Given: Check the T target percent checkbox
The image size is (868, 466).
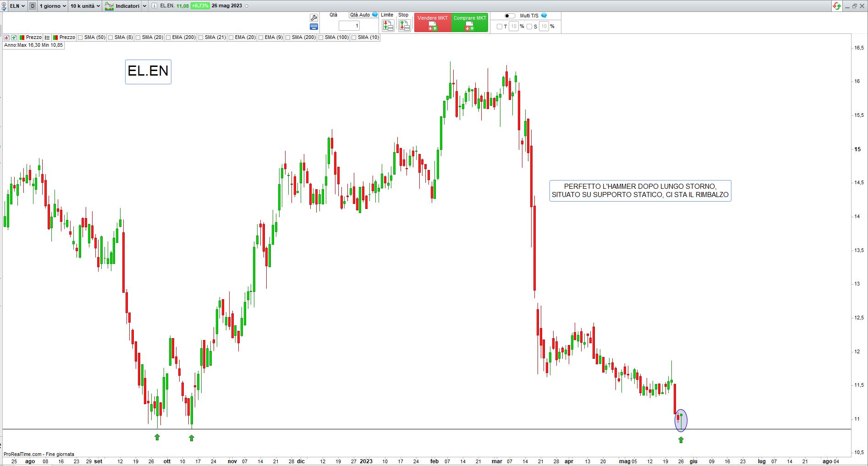Looking at the screenshot, I should (500, 27).
